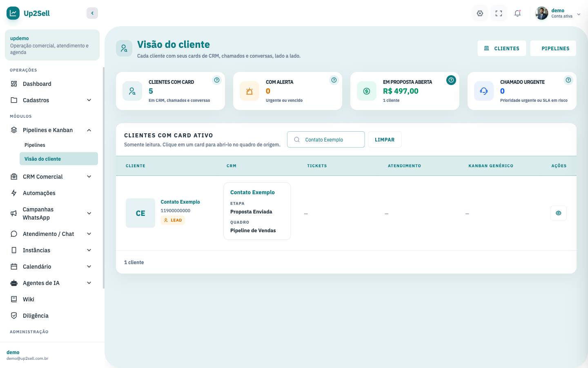
Task: Click the dollar icon on proposta card
Action: pos(367,91)
